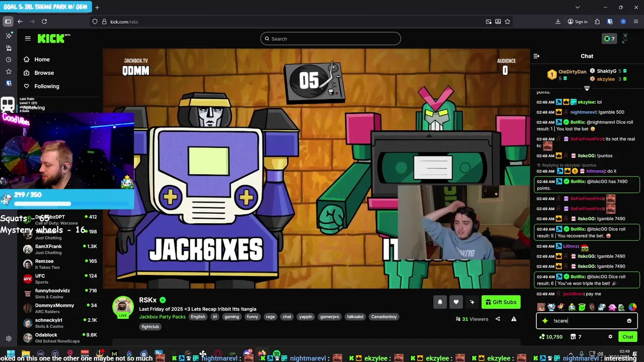Click the browser tab list dropdown arrow
Image resolution: width=644 pixels, height=362 pixels.
coord(577,7)
